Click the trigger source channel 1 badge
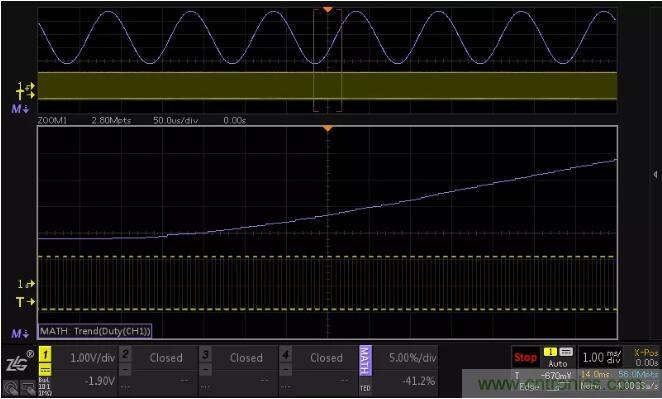This screenshot has width=662, height=399. [551, 351]
